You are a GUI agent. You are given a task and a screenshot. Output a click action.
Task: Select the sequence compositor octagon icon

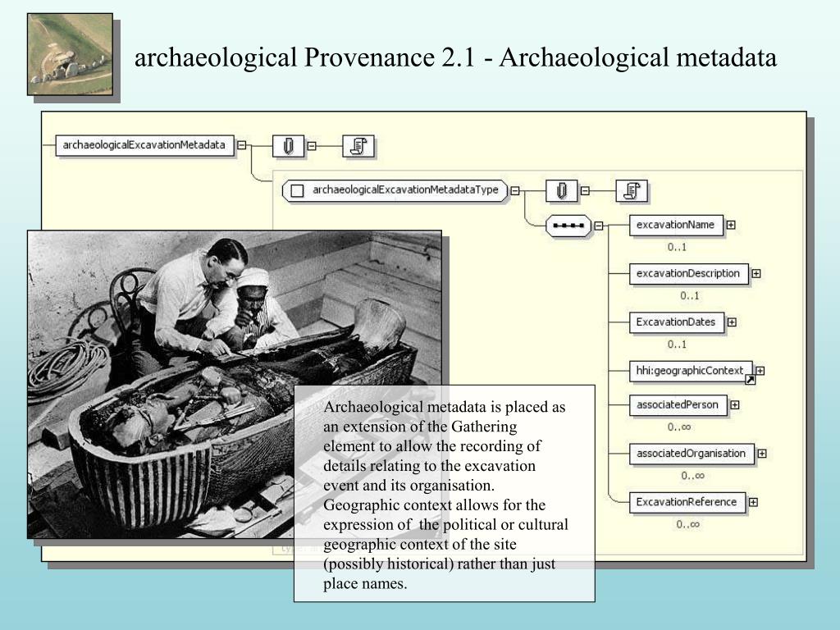coord(568,226)
